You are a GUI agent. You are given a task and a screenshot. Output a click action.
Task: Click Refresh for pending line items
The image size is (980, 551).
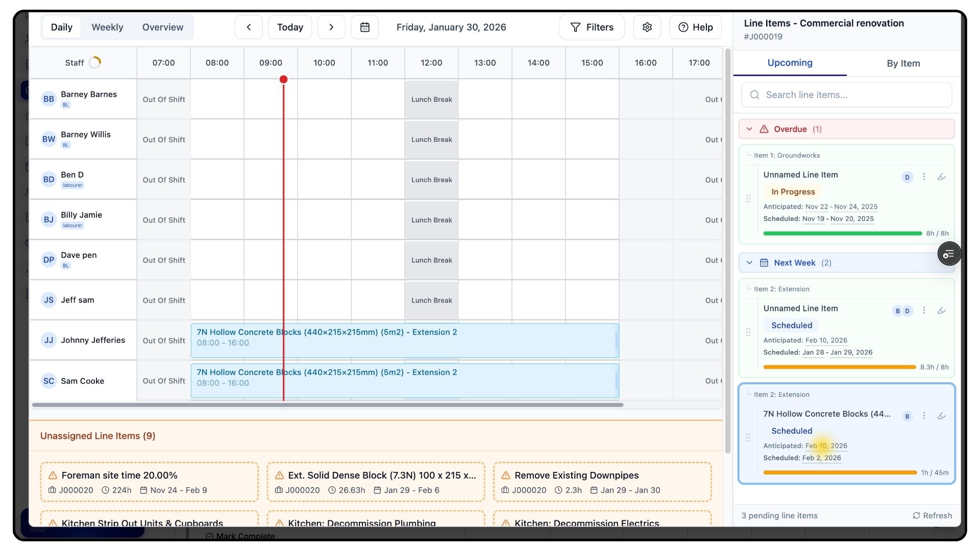coord(932,515)
